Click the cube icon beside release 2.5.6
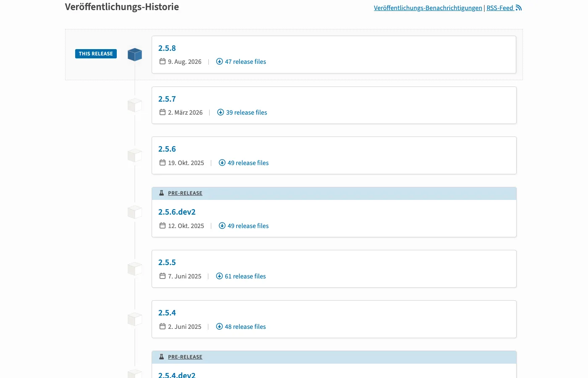 [135, 155]
